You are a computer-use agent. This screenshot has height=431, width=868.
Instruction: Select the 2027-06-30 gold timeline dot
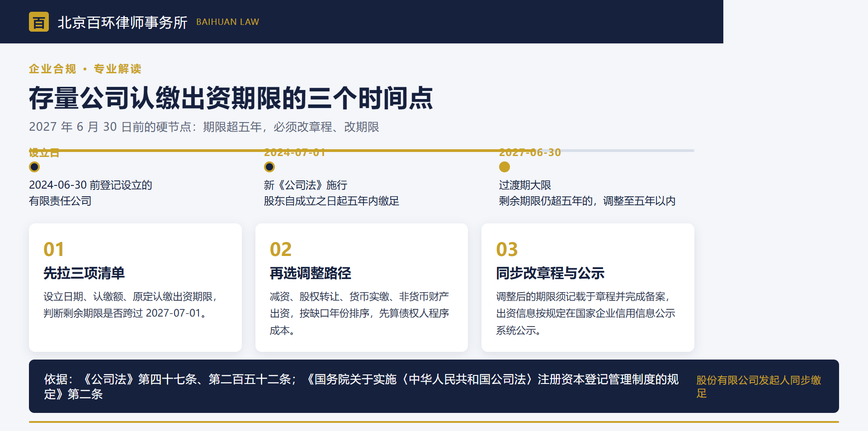[x=505, y=167]
